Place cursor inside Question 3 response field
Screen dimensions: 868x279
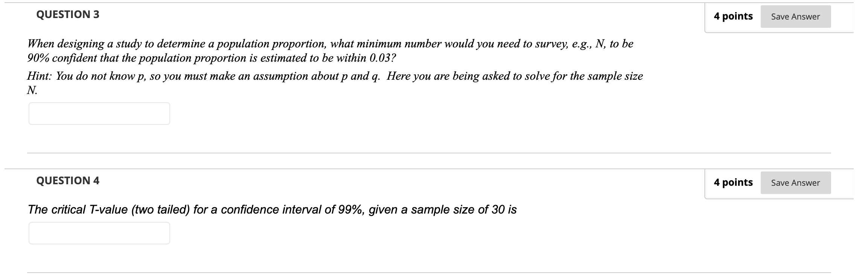point(99,113)
